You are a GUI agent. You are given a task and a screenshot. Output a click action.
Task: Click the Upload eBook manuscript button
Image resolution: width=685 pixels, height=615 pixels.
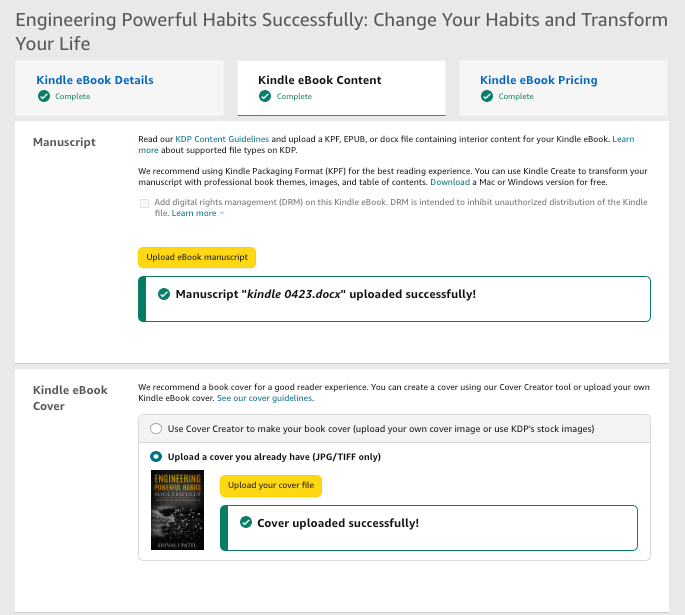click(197, 257)
